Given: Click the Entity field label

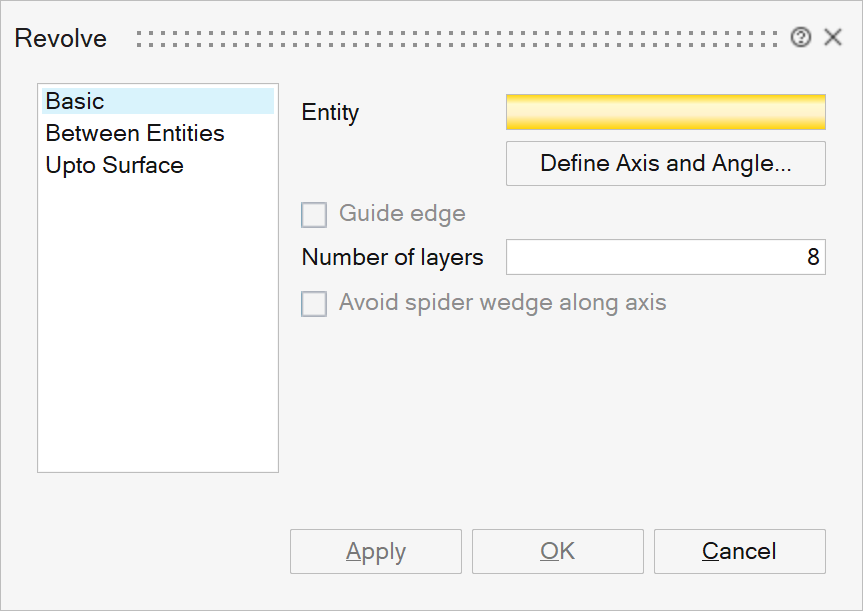Looking at the screenshot, I should point(330,113).
